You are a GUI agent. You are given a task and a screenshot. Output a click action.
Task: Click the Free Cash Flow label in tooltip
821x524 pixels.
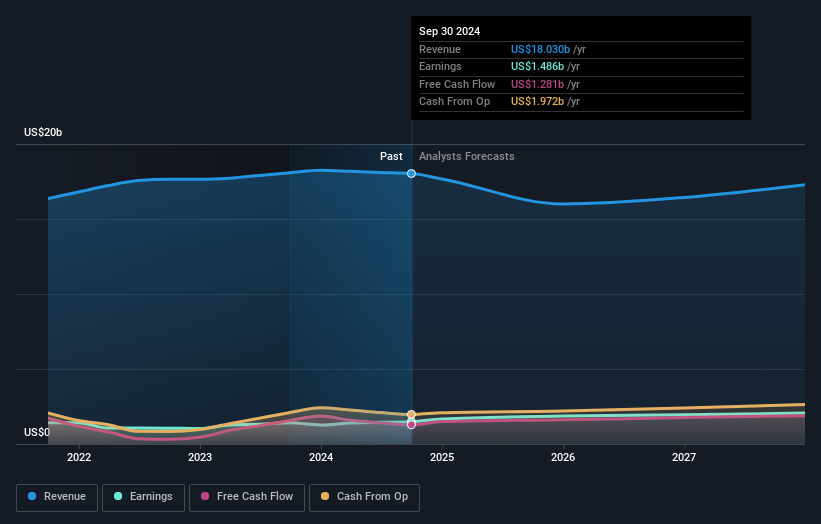click(x=457, y=84)
